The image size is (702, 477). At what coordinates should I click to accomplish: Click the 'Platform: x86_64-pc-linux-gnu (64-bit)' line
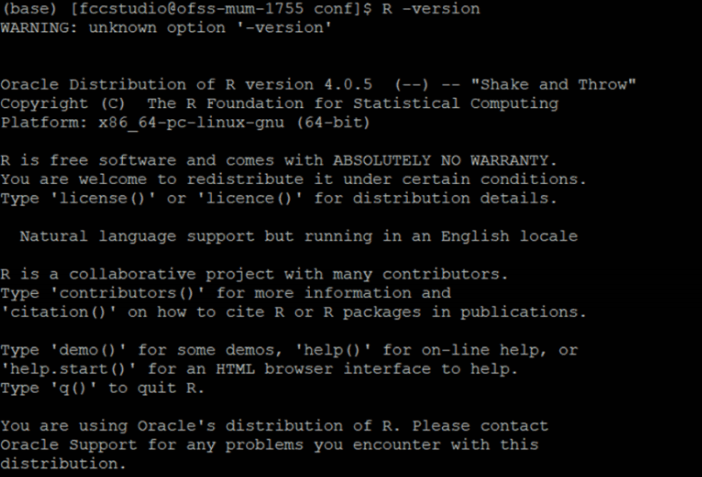click(x=185, y=122)
